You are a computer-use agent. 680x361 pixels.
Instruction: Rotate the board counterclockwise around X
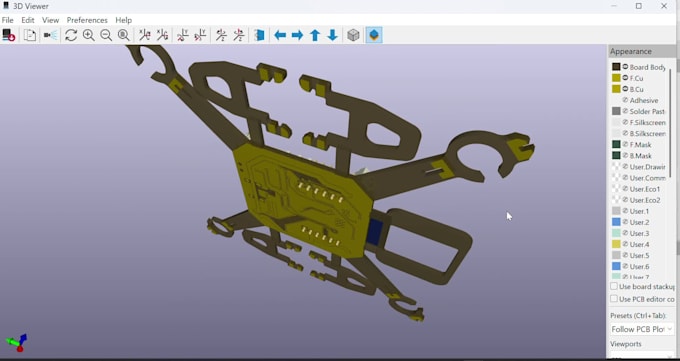click(162, 35)
